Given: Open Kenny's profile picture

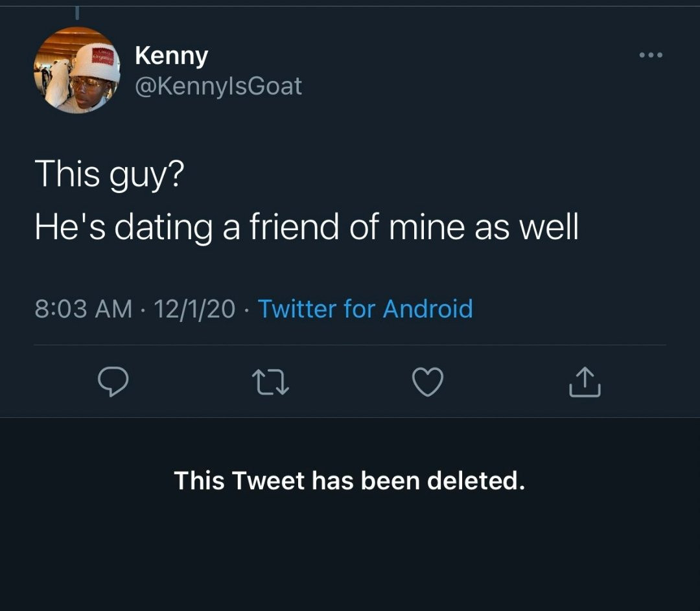Looking at the screenshot, I should tap(77, 71).
